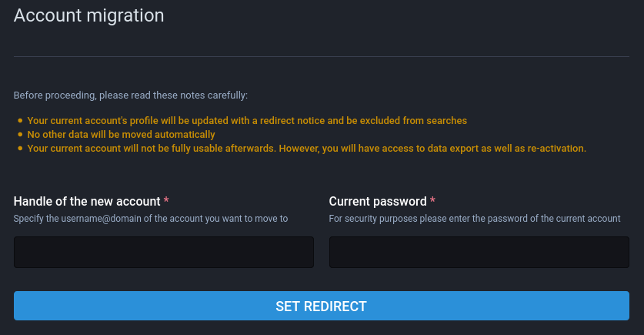
Task: Click the SET REDIRECT button
Action: pos(322,306)
